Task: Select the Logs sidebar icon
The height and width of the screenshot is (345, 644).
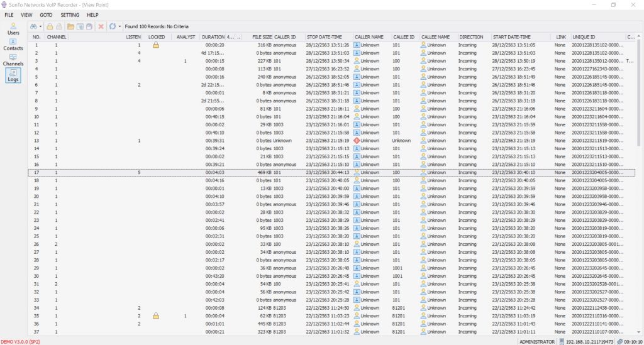Action: [13, 75]
